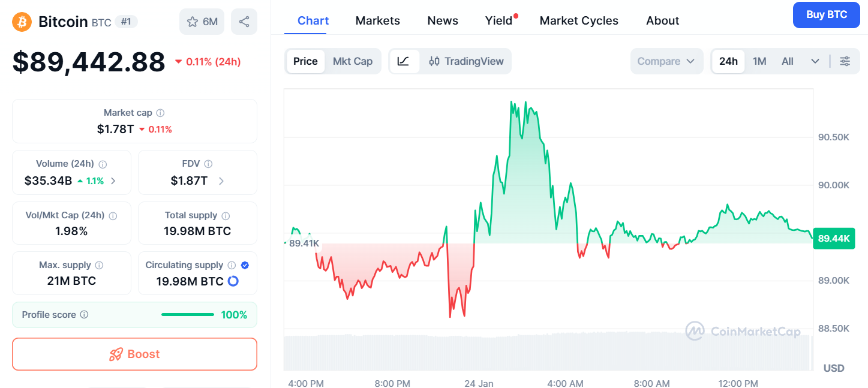Switch chart to Mkt Cap view
Screen dimensions: 868x388
[x=353, y=61]
